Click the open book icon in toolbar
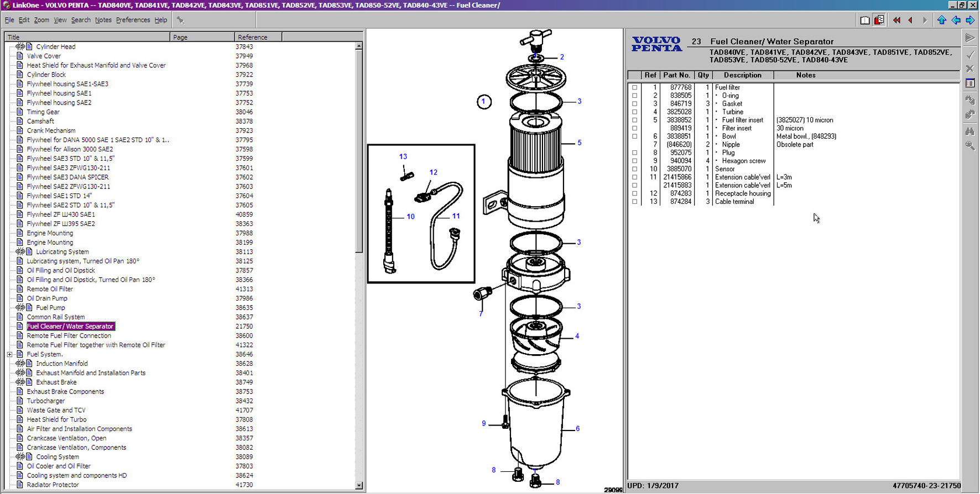This screenshot has height=494, width=980. click(865, 20)
